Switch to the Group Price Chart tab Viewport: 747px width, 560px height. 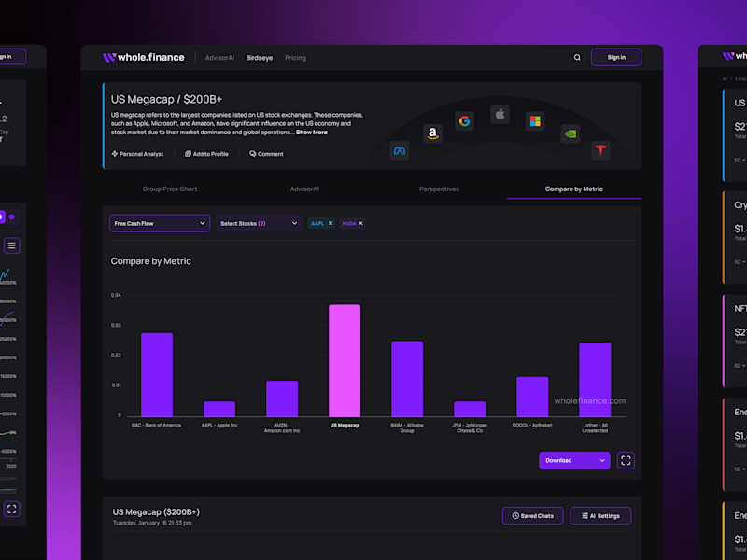click(x=170, y=189)
